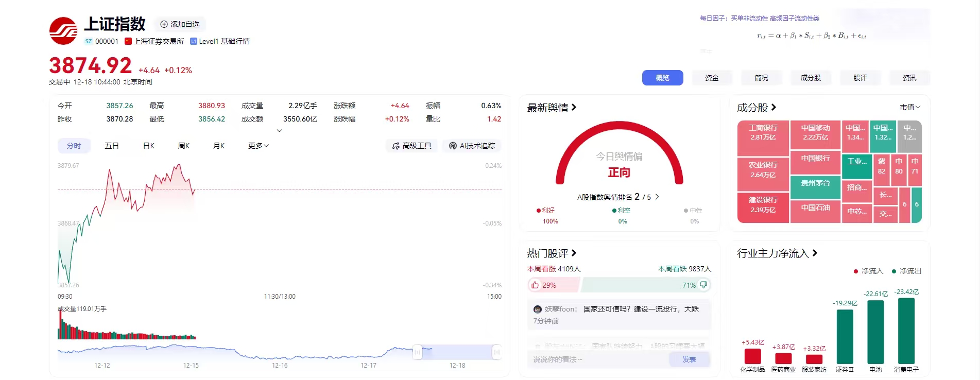The width and height of the screenshot is (980, 380).
Task: Open the 股评 tab
Action: click(x=860, y=78)
